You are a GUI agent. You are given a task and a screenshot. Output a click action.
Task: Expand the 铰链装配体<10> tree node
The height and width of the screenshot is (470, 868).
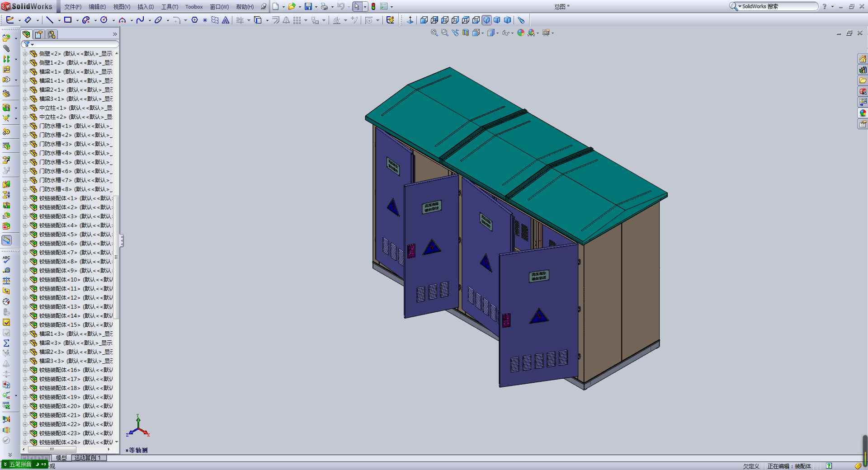pos(25,279)
